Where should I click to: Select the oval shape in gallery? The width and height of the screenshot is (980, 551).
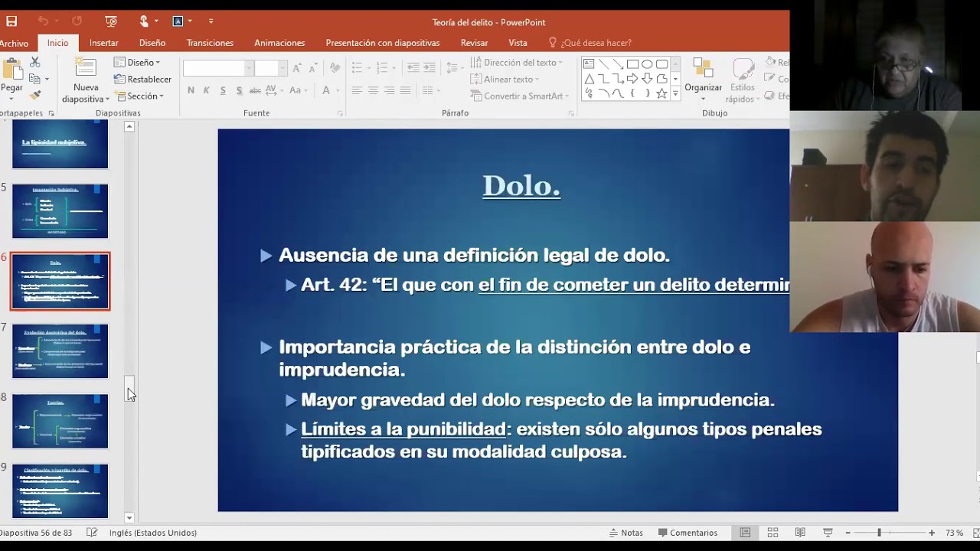click(x=647, y=64)
